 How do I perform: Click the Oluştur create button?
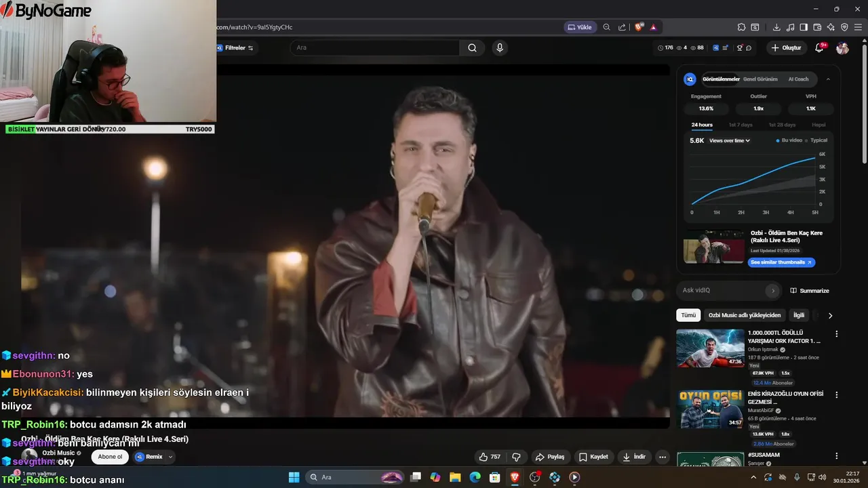[x=787, y=48]
